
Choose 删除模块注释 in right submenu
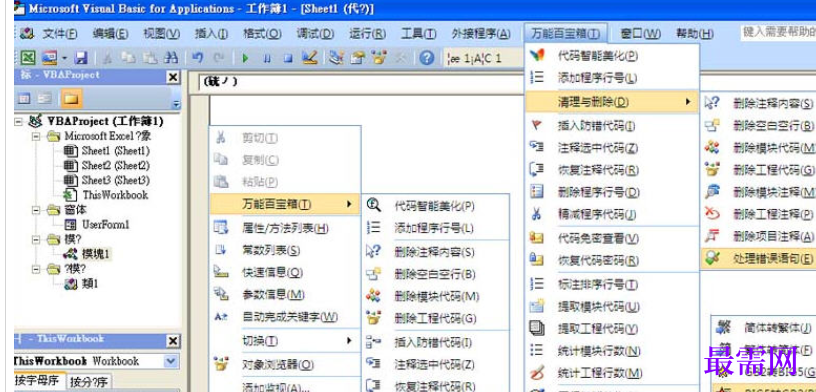click(759, 193)
